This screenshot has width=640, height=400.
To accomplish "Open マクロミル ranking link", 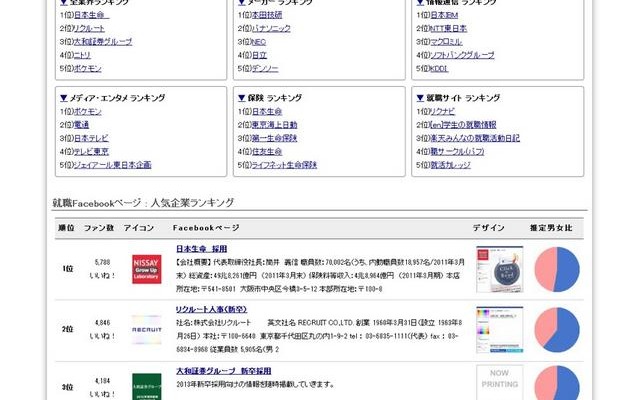I will click(x=446, y=42).
